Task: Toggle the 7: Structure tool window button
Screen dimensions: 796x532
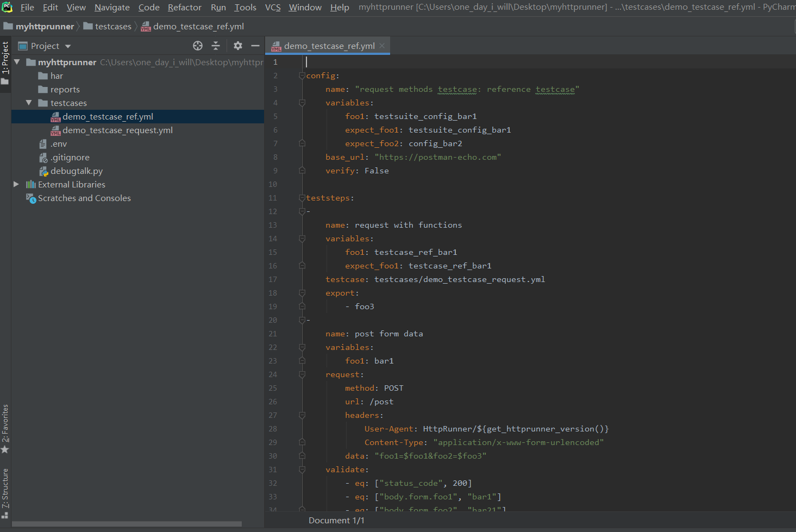Action: click(x=5, y=493)
